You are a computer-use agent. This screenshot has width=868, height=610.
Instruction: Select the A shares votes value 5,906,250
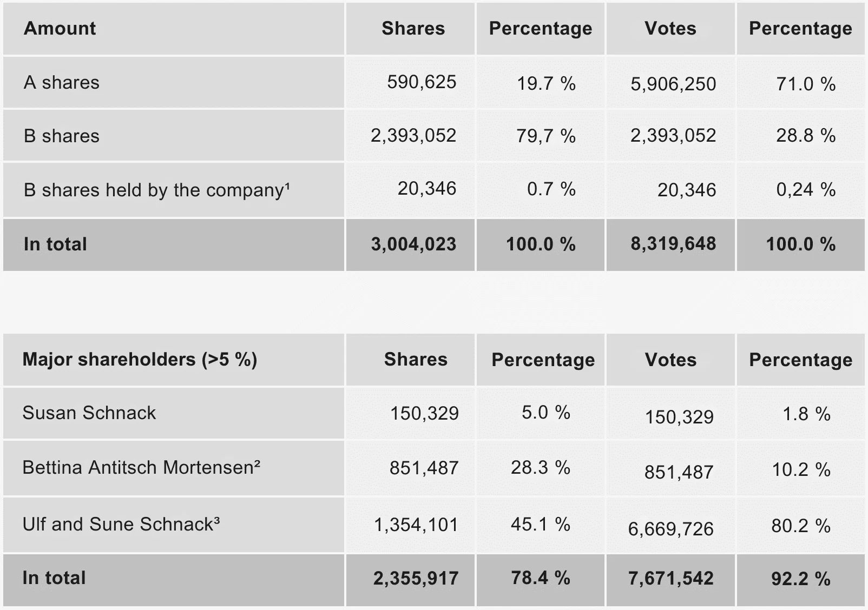tap(673, 84)
